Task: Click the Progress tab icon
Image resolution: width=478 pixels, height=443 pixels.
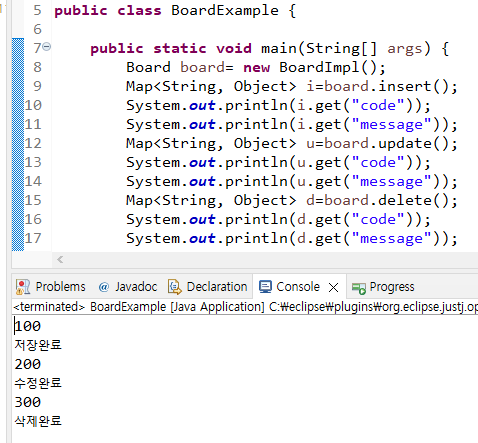Action: coord(359,288)
